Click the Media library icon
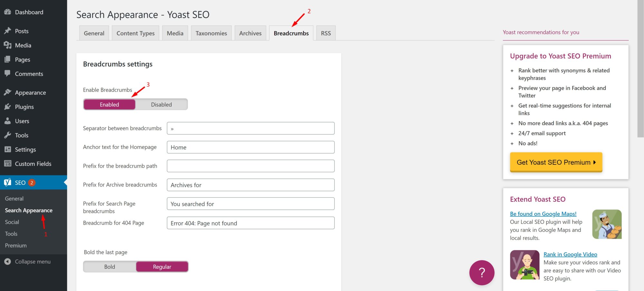This screenshot has height=291, width=644. pyautogui.click(x=8, y=45)
